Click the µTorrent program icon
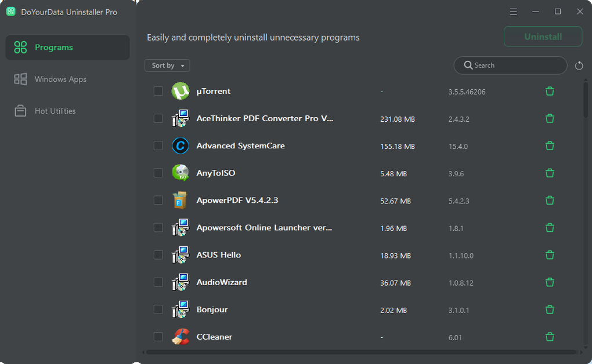The width and height of the screenshot is (592, 364). tap(181, 91)
